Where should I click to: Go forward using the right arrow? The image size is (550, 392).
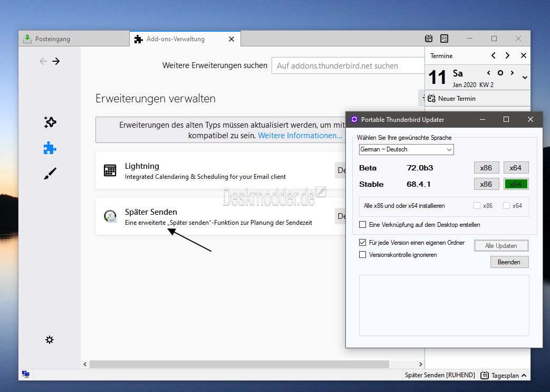point(56,61)
